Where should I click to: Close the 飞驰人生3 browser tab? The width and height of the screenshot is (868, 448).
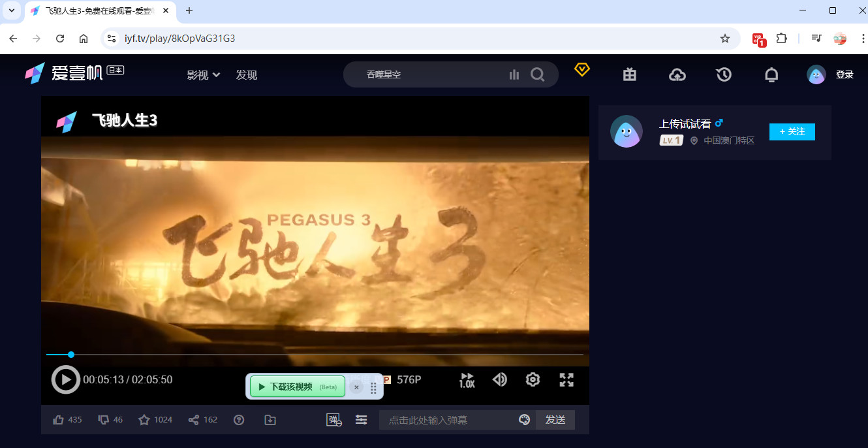(x=166, y=10)
